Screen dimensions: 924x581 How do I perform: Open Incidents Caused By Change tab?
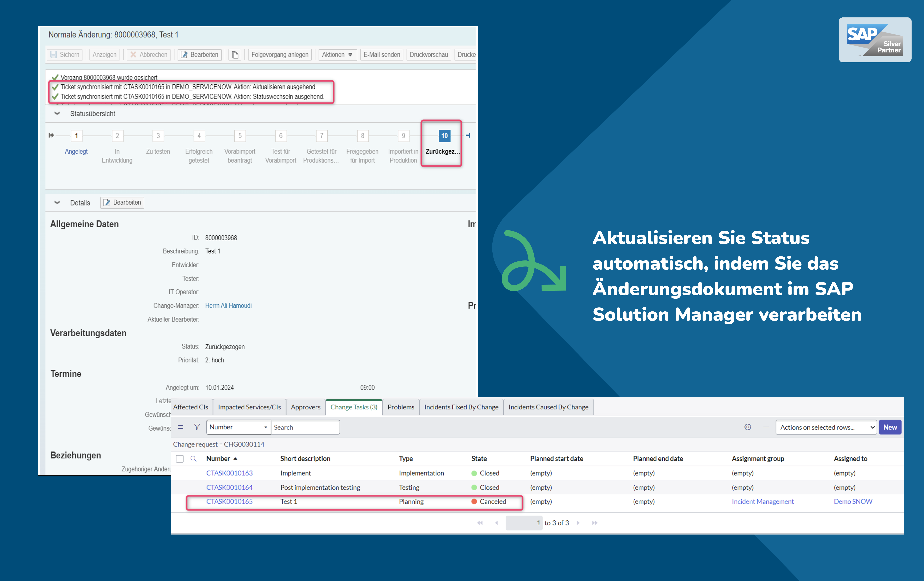click(x=548, y=407)
